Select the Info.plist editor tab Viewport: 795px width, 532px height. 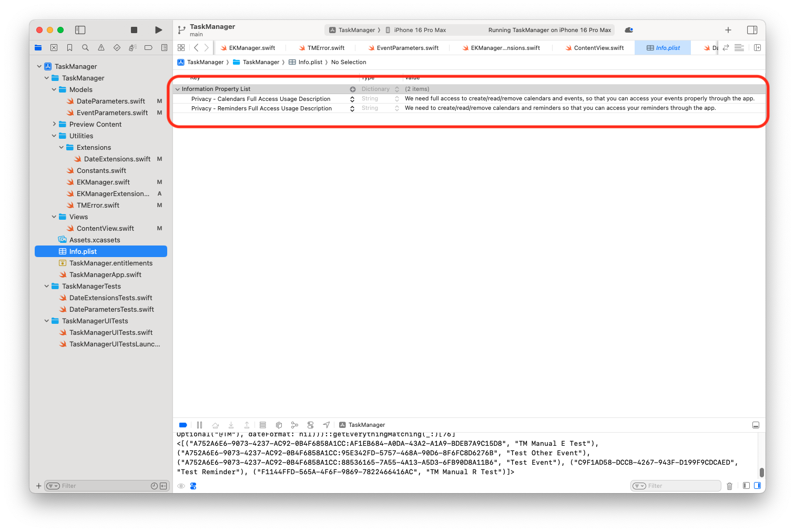(663, 48)
